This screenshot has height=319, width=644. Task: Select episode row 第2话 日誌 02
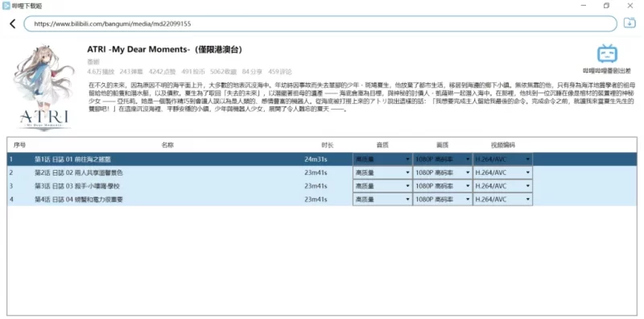click(x=322, y=172)
